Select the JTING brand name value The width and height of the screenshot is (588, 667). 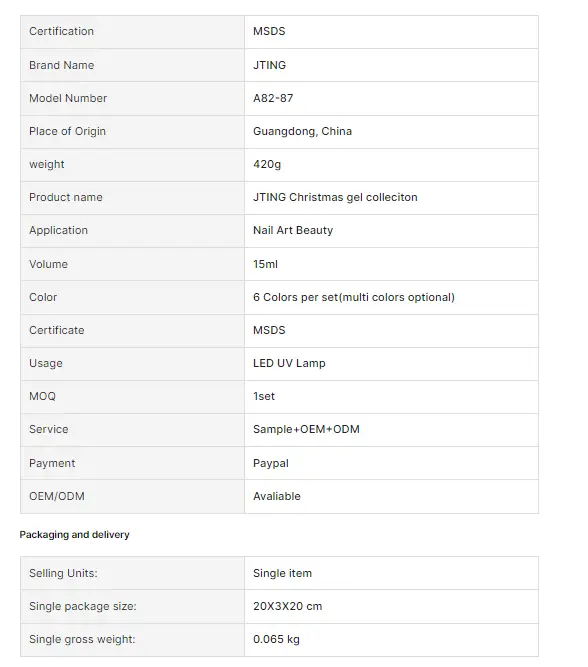pos(269,65)
